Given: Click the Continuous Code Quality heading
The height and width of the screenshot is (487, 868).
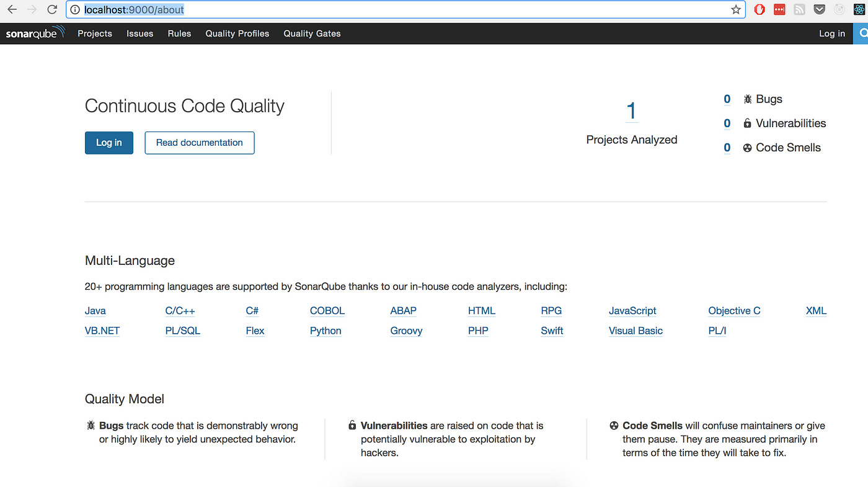Looking at the screenshot, I should 185,106.
